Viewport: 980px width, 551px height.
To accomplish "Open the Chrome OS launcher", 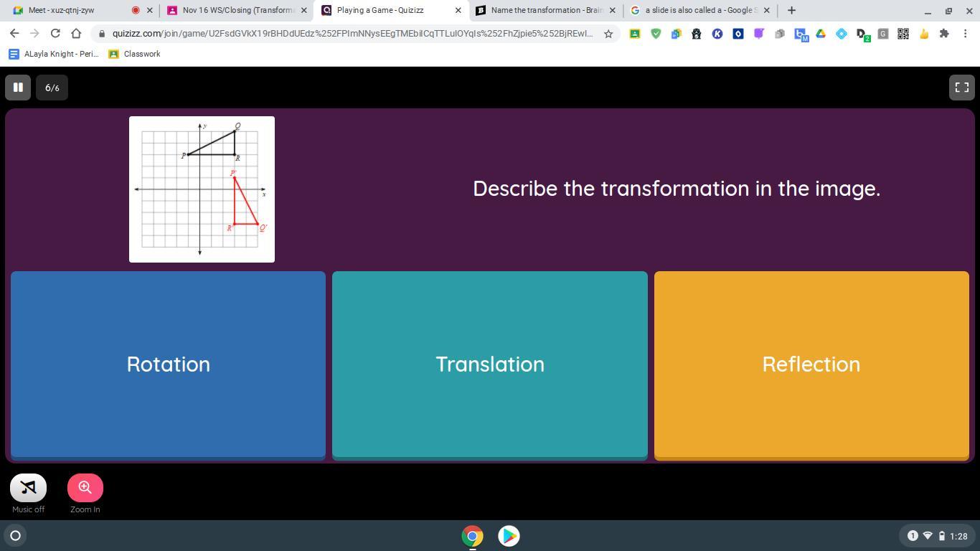I will point(15,535).
